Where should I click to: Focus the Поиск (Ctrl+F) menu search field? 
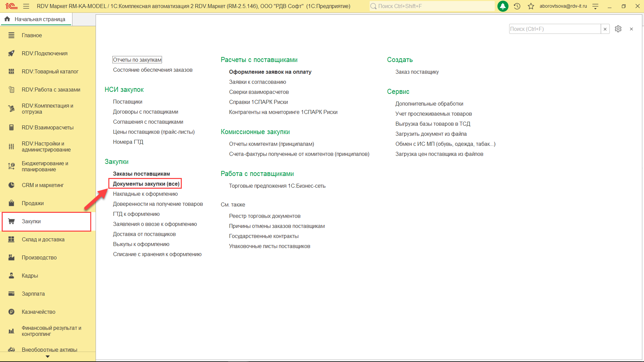554,29
